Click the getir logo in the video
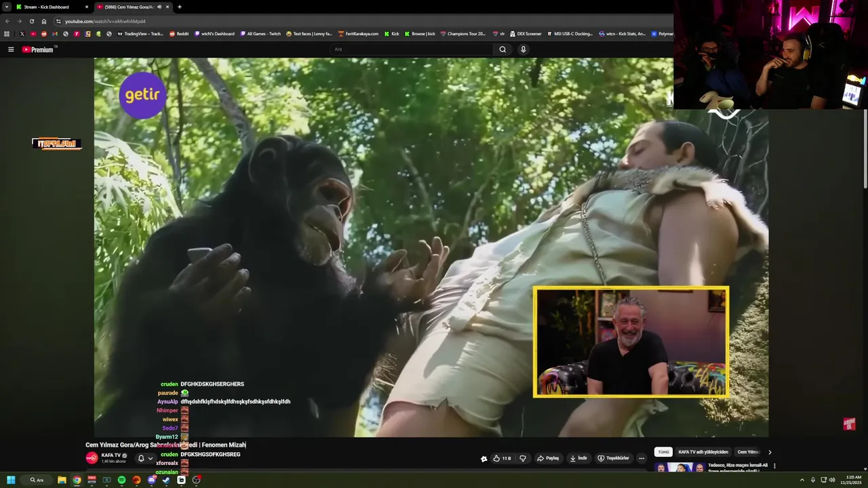This screenshot has height=488, width=868. pos(142,96)
